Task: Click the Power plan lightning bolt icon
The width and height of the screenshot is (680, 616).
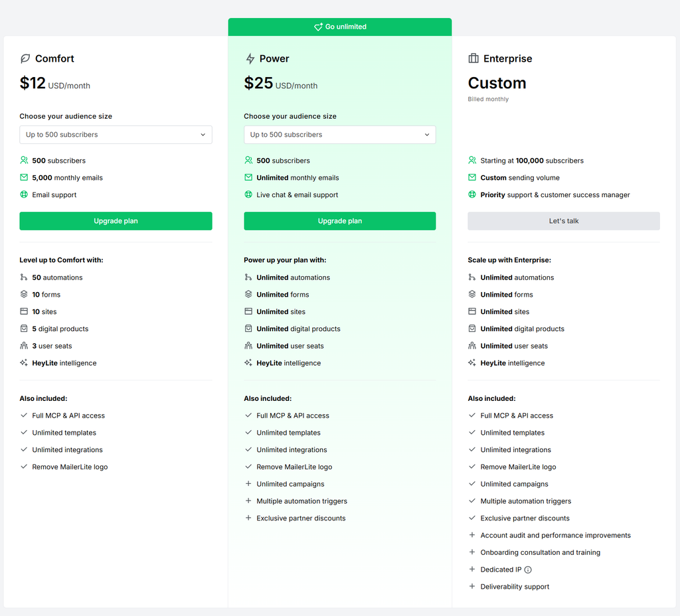Action: (250, 58)
